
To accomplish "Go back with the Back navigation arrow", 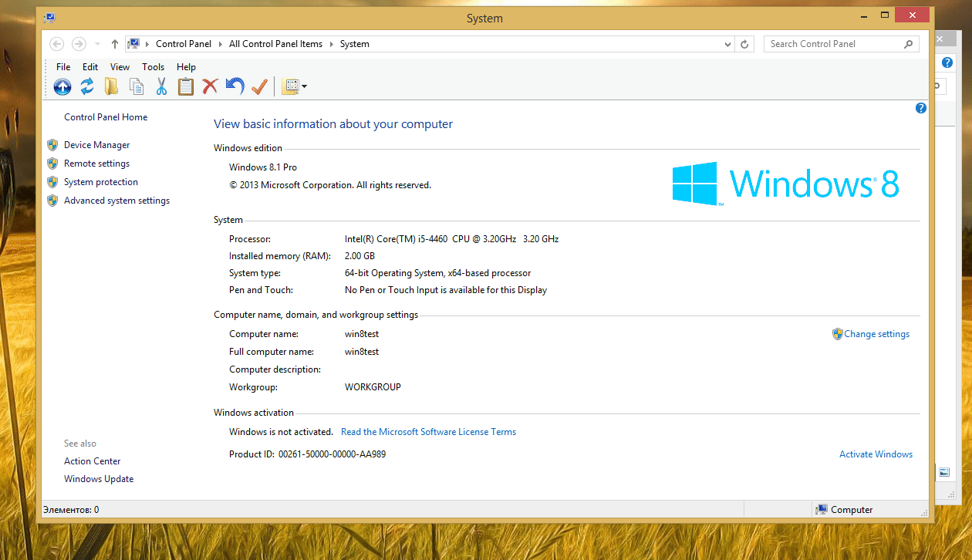I will 56,44.
